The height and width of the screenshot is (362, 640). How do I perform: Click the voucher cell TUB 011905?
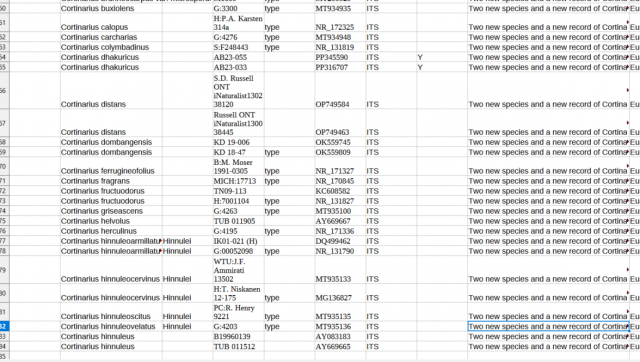tap(238, 221)
